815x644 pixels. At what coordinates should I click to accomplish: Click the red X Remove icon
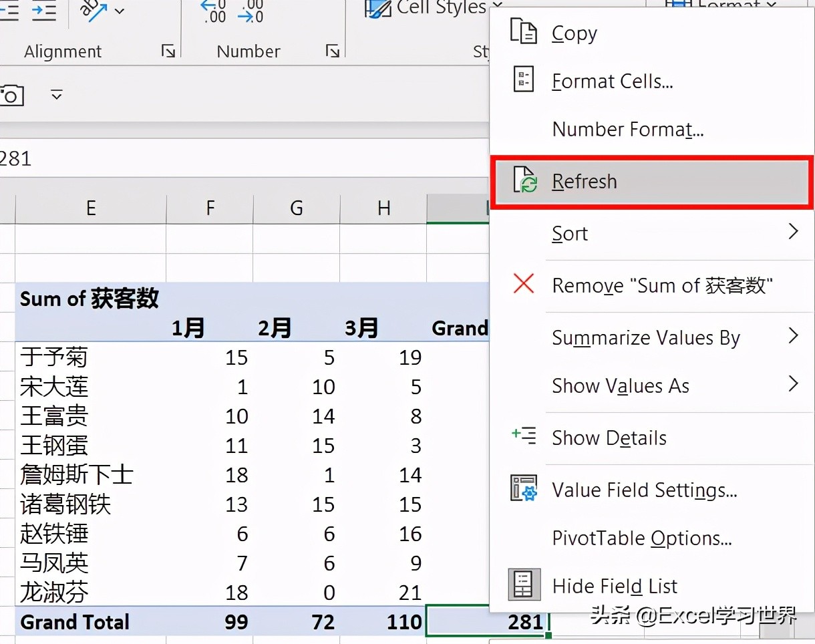pos(523,284)
